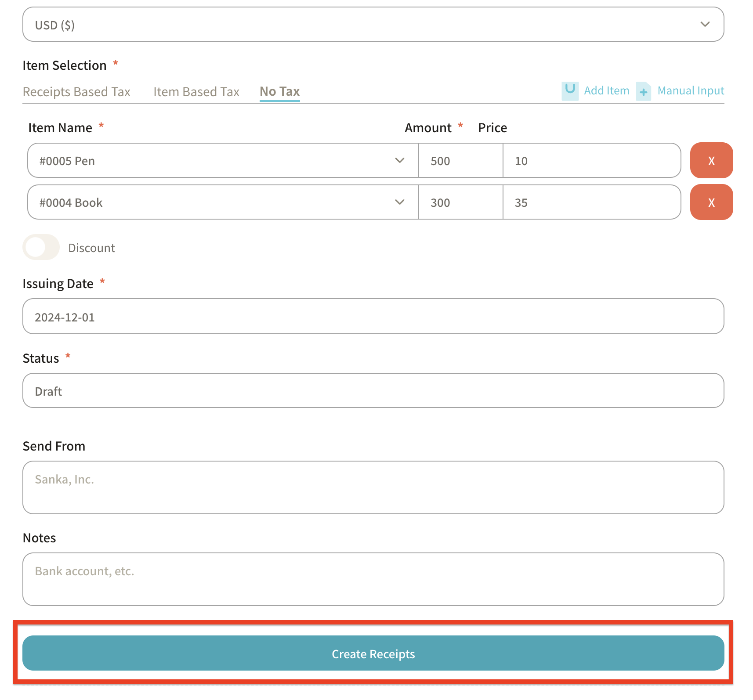This screenshot has height=700, width=753.
Task: Focus the Notes text area
Action: point(373,579)
